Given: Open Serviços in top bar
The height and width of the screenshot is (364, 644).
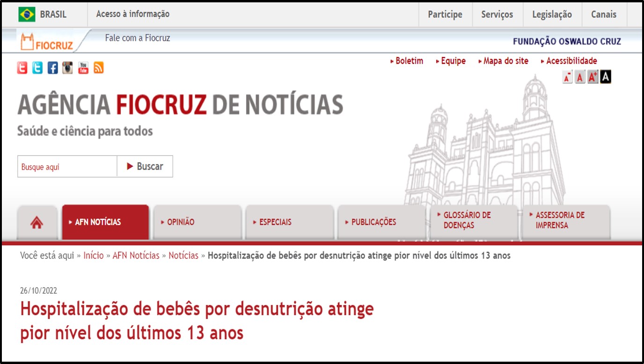Looking at the screenshot, I should tap(497, 15).
